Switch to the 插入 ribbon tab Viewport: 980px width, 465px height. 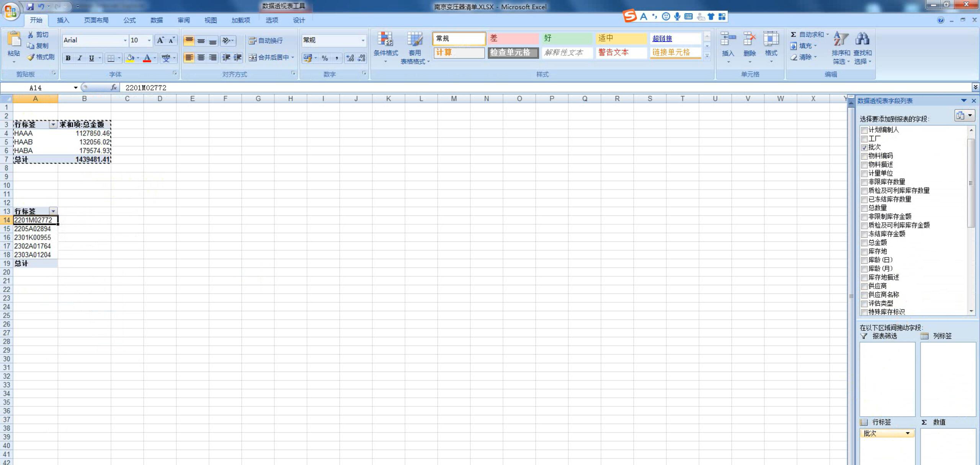pyautogui.click(x=63, y=20)
